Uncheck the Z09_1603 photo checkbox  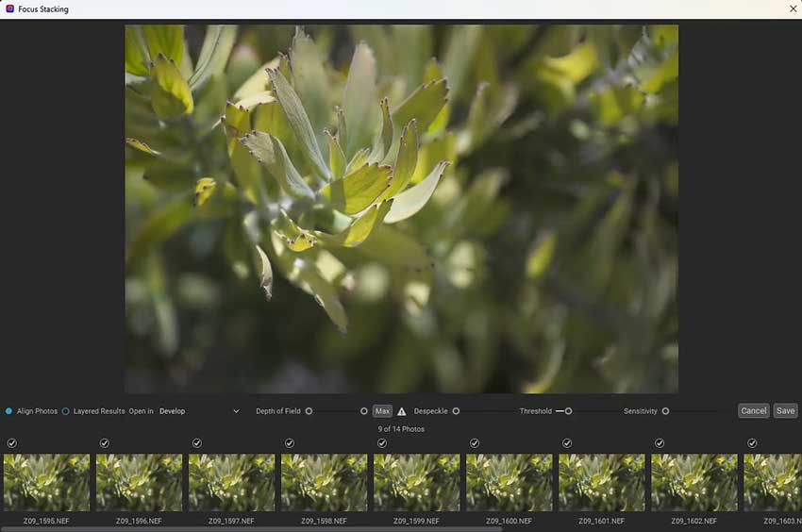752,443
